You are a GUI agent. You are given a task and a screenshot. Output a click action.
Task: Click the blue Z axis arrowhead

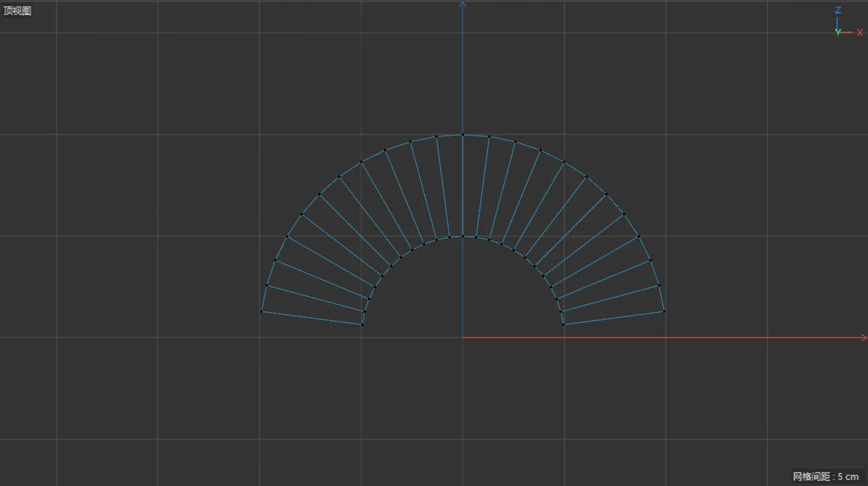pyautogui.click(x=463, y=5)
